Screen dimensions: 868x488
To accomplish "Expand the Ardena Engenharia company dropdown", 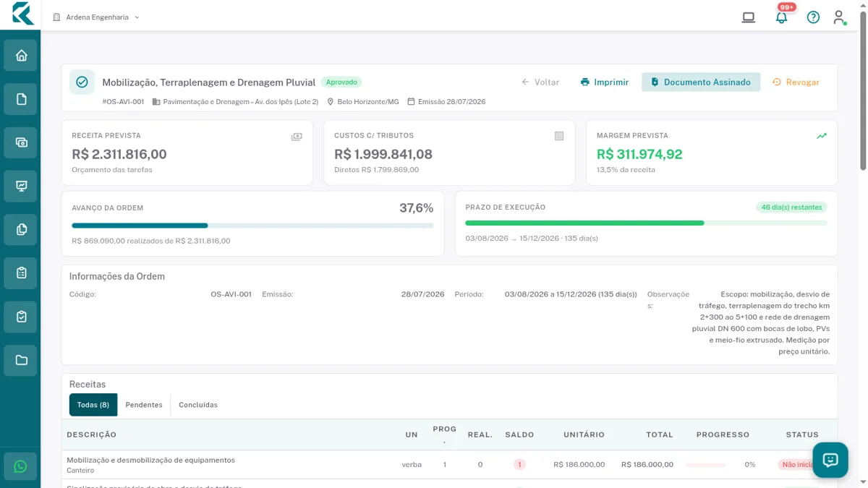I will click(96, 17).
